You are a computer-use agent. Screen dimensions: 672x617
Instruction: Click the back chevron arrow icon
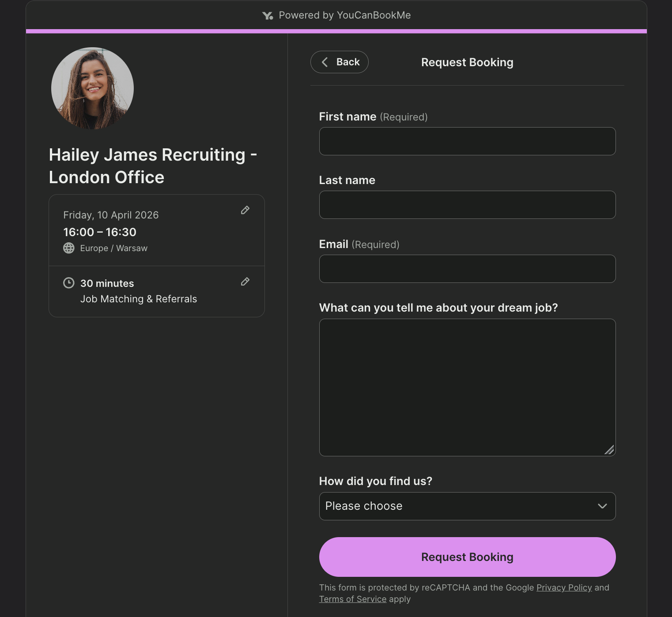point(325,62)
